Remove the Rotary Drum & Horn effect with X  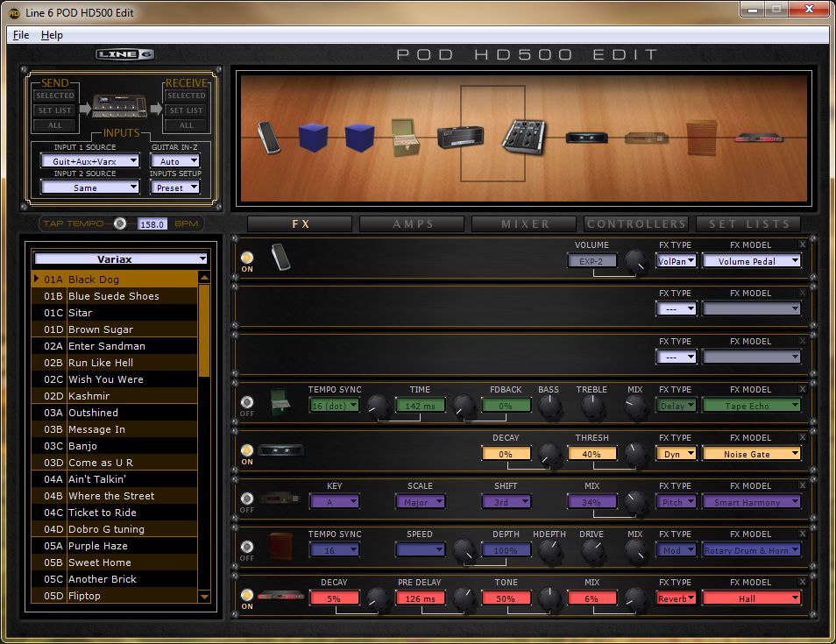tap(803, 533)
